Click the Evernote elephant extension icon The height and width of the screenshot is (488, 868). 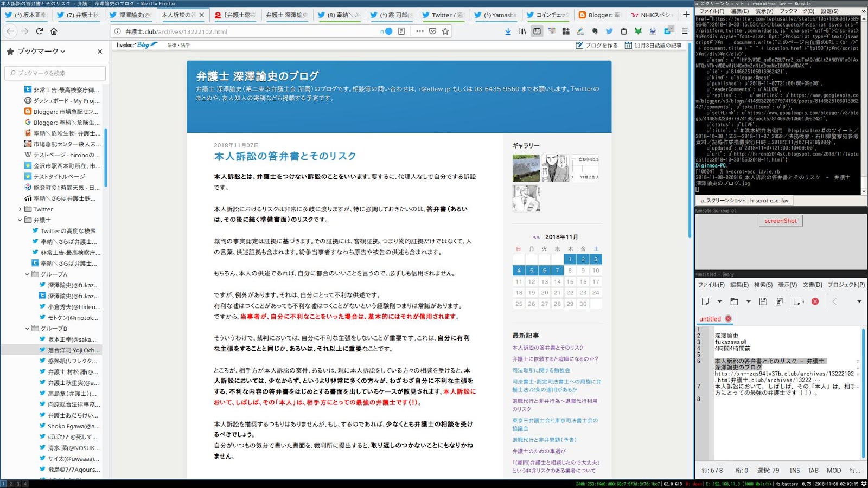click(595, 31)
